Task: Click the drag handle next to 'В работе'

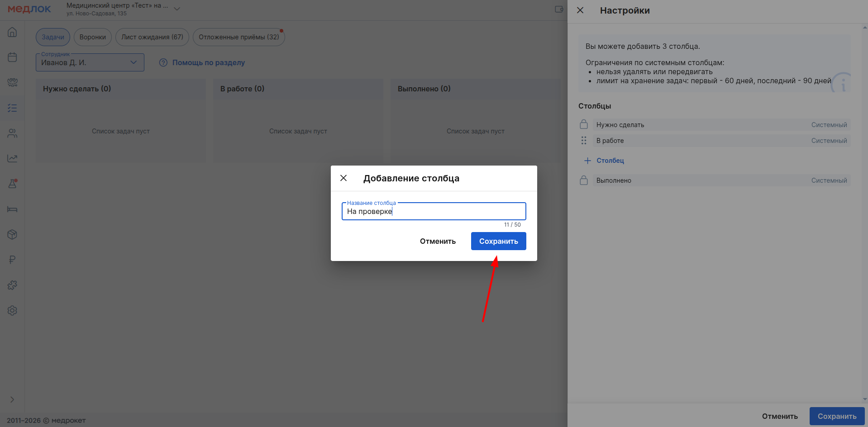Action: pyautogui.click(x=584, y=141)
